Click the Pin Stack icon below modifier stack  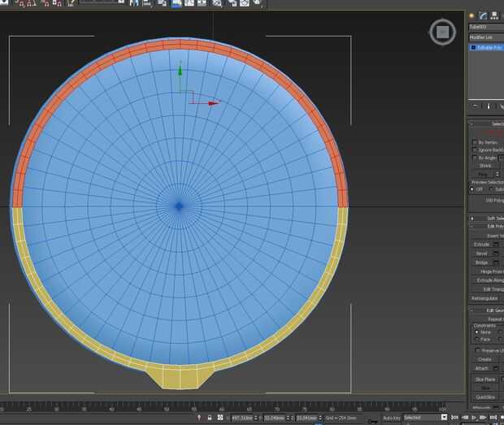(475, 106)
